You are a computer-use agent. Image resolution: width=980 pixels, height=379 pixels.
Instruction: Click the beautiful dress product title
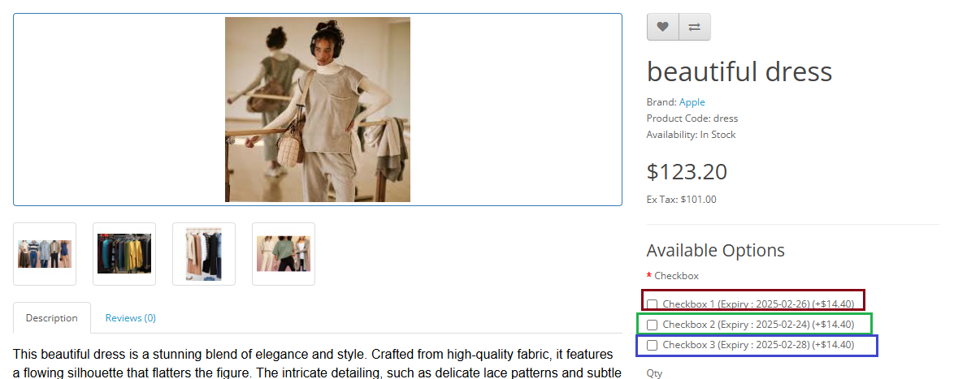tap(739, 71)
